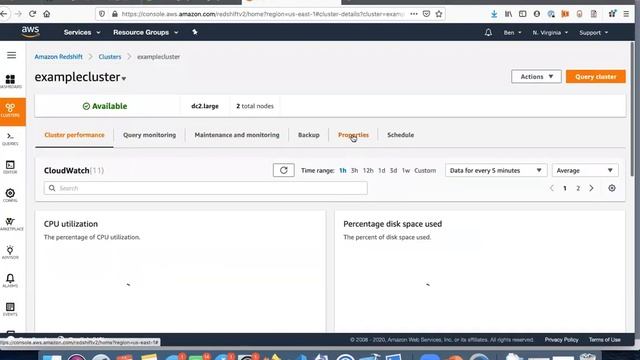Go back in browser history

click(x=4, y=14)
